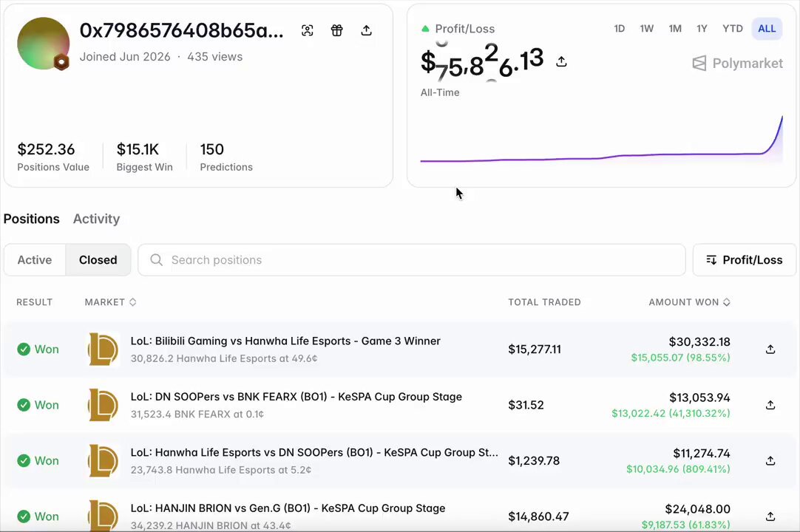Open the Profit/Loss sort dropdown

(745, 260)
